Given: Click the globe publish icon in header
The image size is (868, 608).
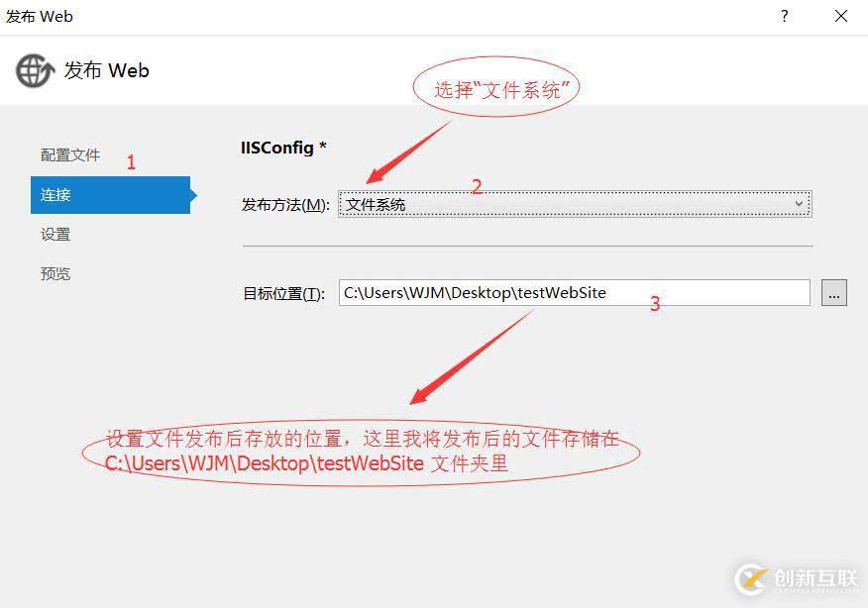Looking at the screenshot, I should point(35,70).
